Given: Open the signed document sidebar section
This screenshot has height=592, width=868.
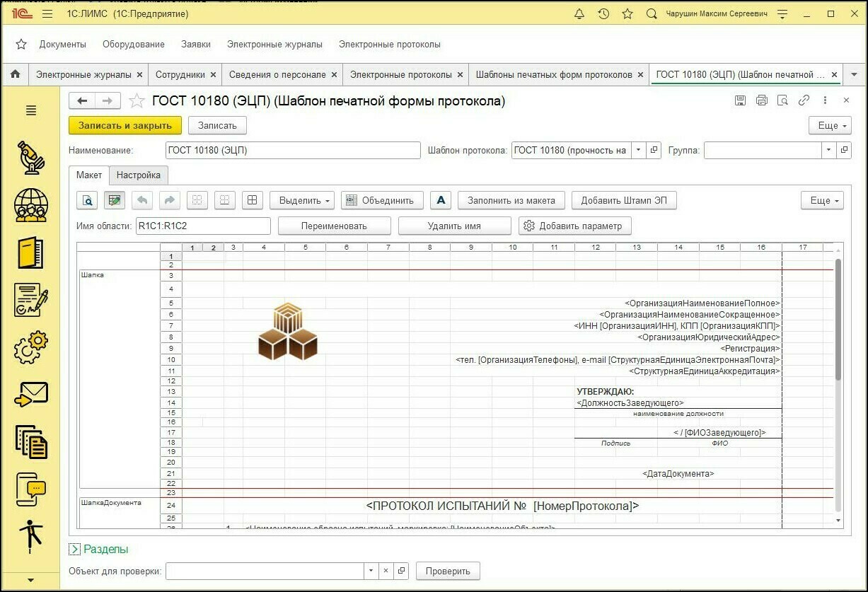Looking at the screenshot, I should coord(31,300).
